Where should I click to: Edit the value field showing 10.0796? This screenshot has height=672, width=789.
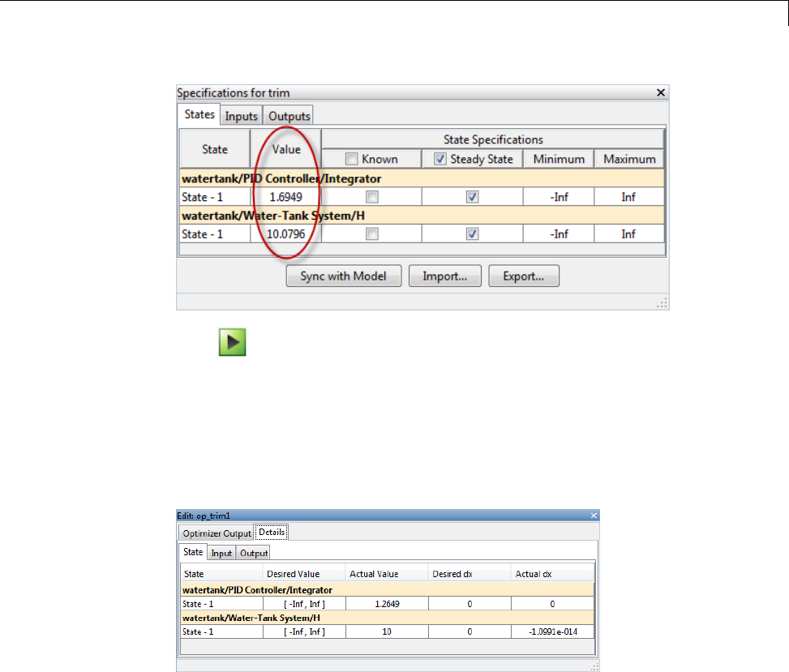click(x=285, y=234)
